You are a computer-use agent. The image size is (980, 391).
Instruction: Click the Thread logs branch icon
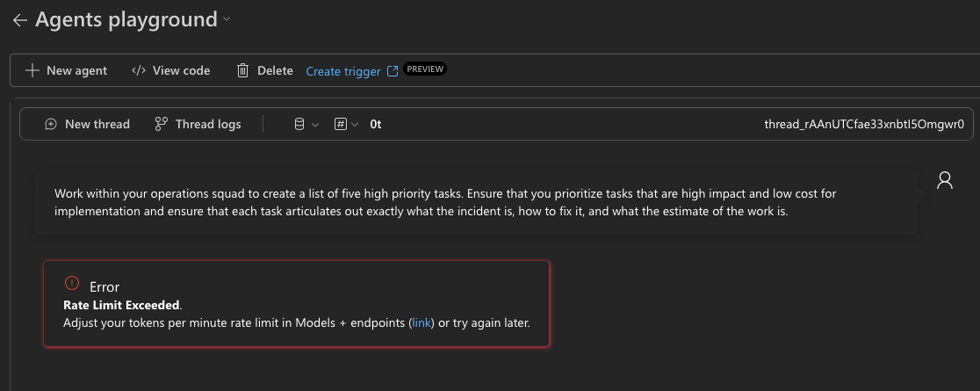coord(162,124)
